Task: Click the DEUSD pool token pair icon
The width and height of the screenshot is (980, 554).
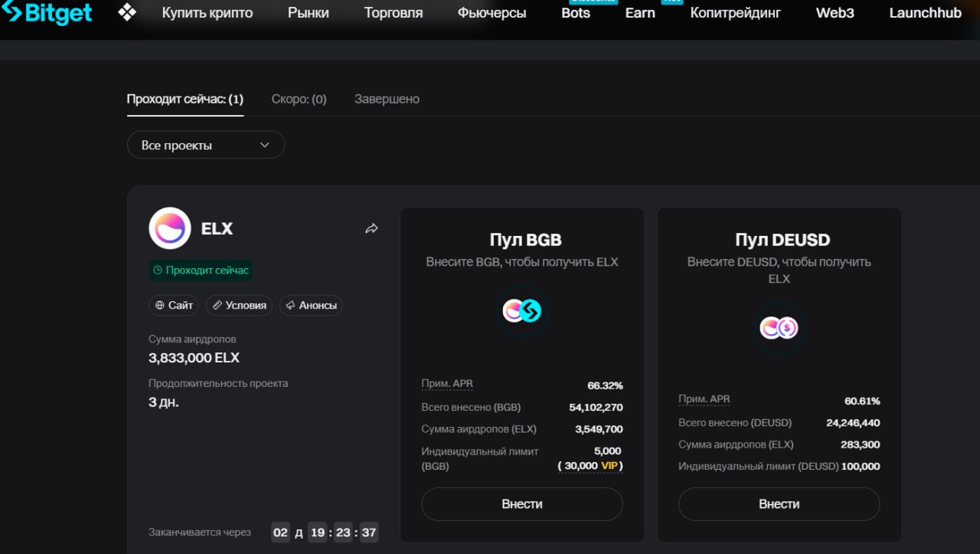Action: (779, 328)
